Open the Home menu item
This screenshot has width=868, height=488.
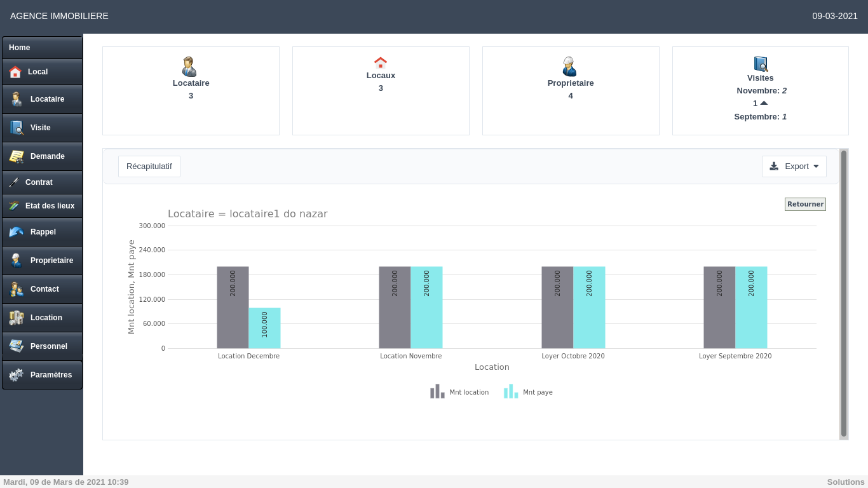(42, 48)
